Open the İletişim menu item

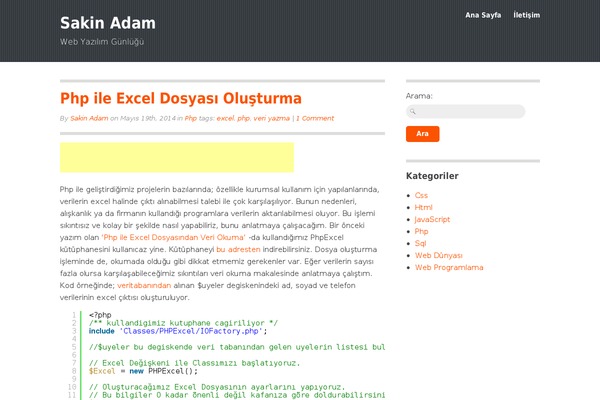coord(527,15)
